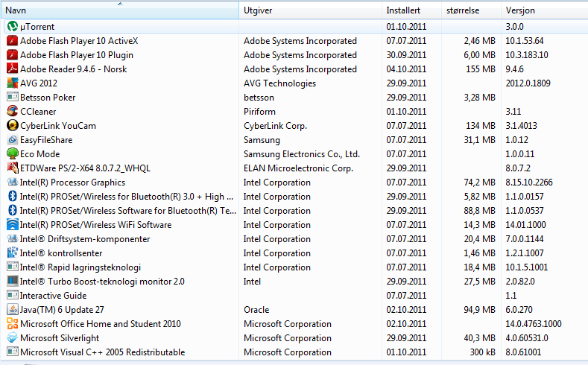Click the AVG 2012 icon
This screenshot has height=365, width=588.
12,83
